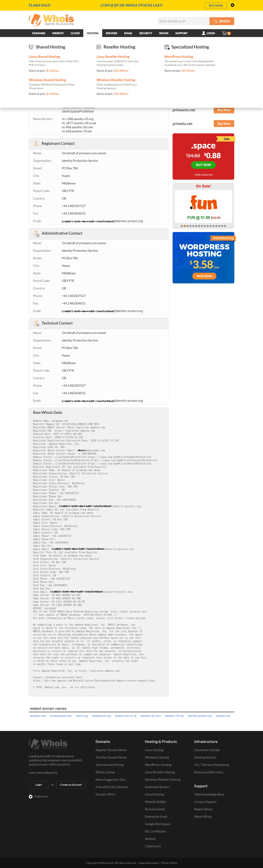Open awsdns-45.org related domain
Viewport: 263px width, 868px height.
101,716
